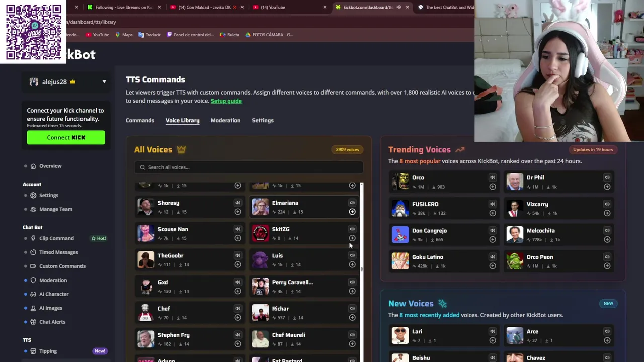This screenshot has width=644, height=362.
Task: Click the Elmariana voice avatar
Action: pos(260,207)
